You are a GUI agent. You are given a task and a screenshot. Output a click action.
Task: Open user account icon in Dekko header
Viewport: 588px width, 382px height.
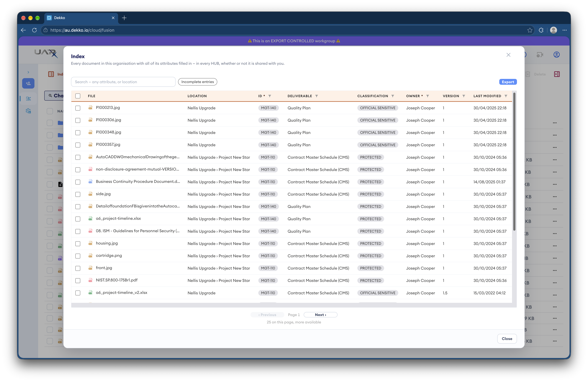point(556,55)
